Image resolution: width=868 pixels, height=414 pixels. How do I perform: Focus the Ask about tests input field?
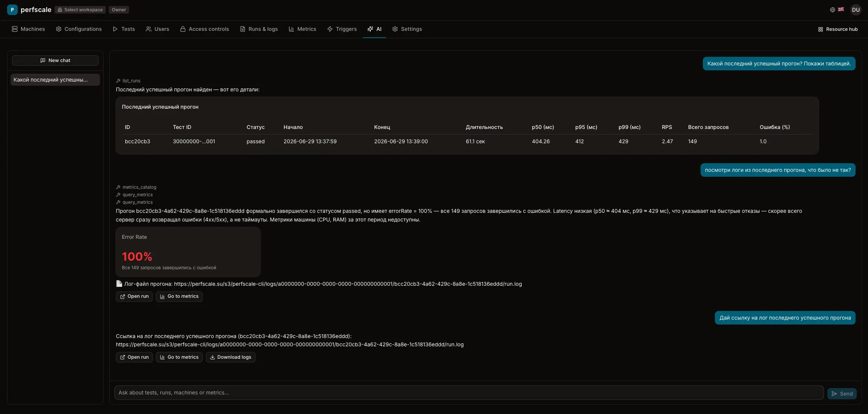pos(469,393)
